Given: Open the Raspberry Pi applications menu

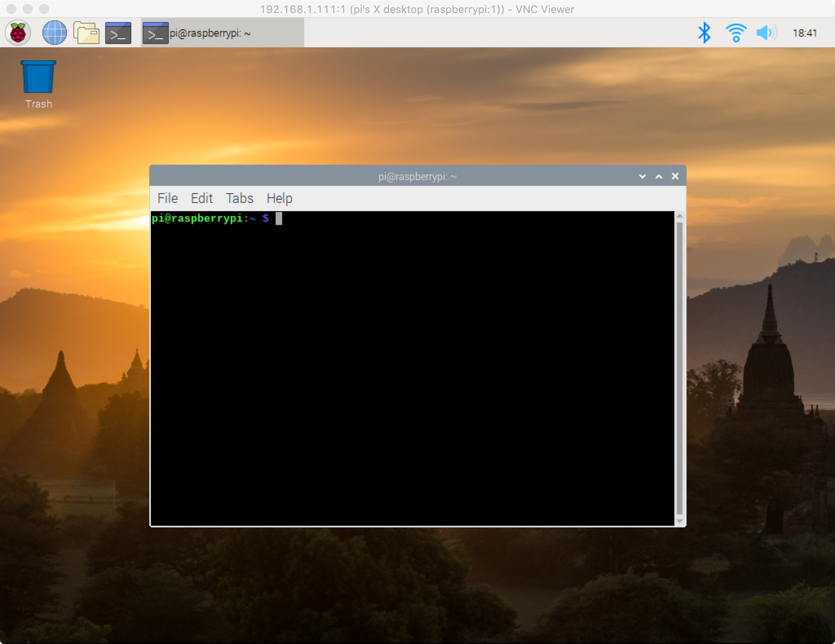Looking at the screenshot, I should (x=18, y=33).
